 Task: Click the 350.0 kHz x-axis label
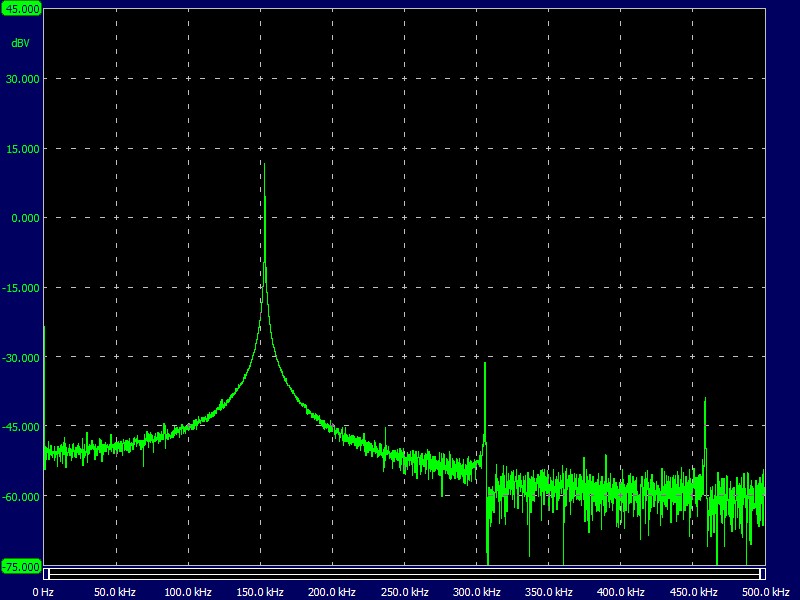coord(548,592)
